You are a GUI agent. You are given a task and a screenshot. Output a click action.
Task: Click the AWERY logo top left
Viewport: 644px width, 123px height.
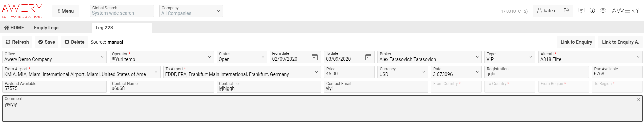[22, 11]
